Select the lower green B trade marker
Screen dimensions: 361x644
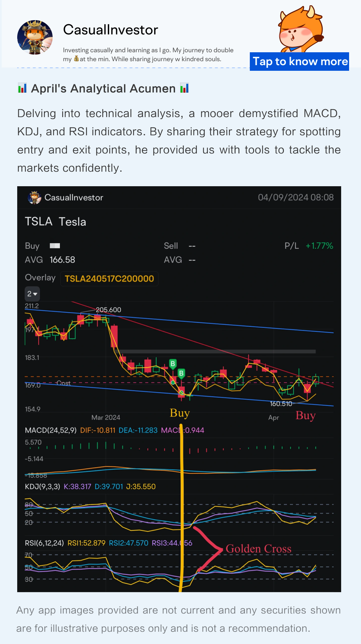point(181,373)
